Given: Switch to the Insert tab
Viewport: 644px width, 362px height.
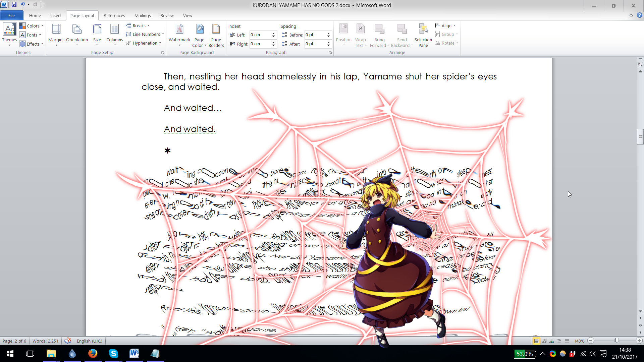Looking at the screenshot, I should click(56, 15).
